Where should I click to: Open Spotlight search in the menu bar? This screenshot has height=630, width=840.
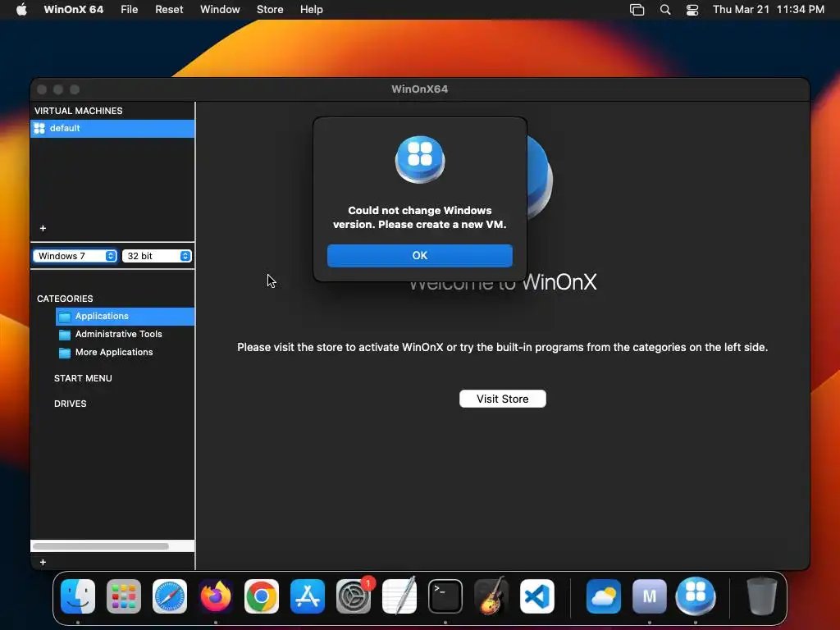[x=664, y=10]
